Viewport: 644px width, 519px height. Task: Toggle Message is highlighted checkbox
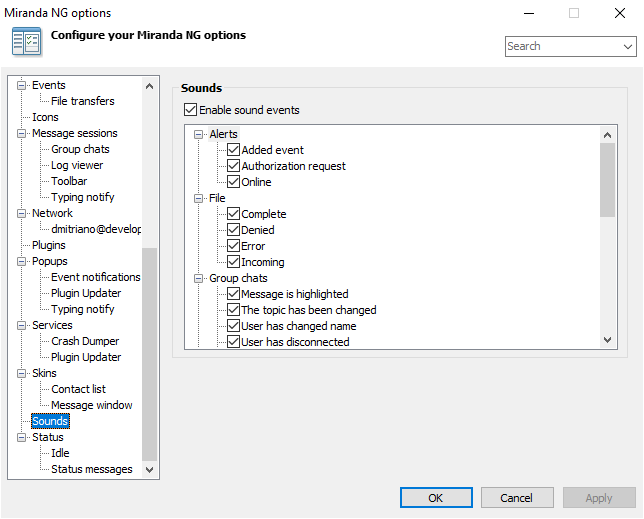[233, 294]
